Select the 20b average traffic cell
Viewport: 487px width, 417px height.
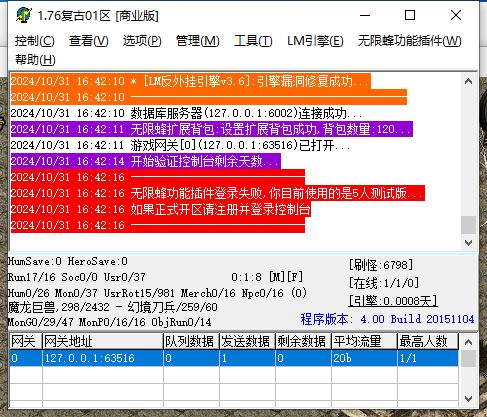pos(364,358)
